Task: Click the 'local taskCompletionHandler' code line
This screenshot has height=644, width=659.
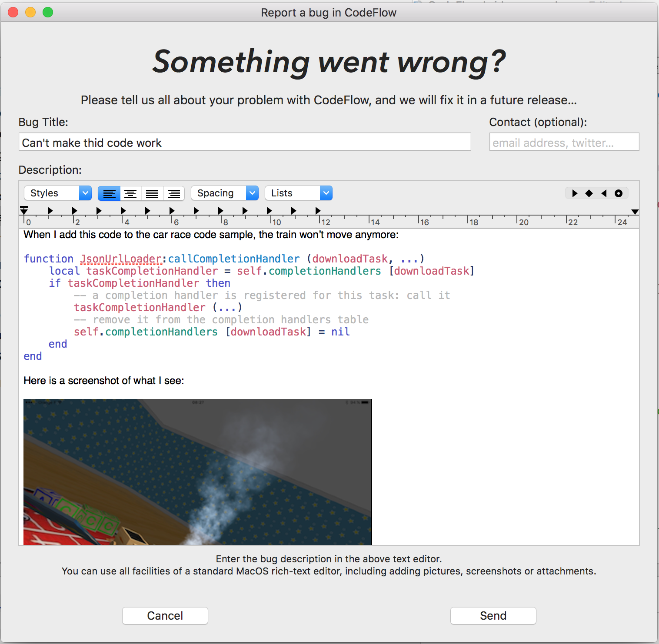Action: click(262, 271)
